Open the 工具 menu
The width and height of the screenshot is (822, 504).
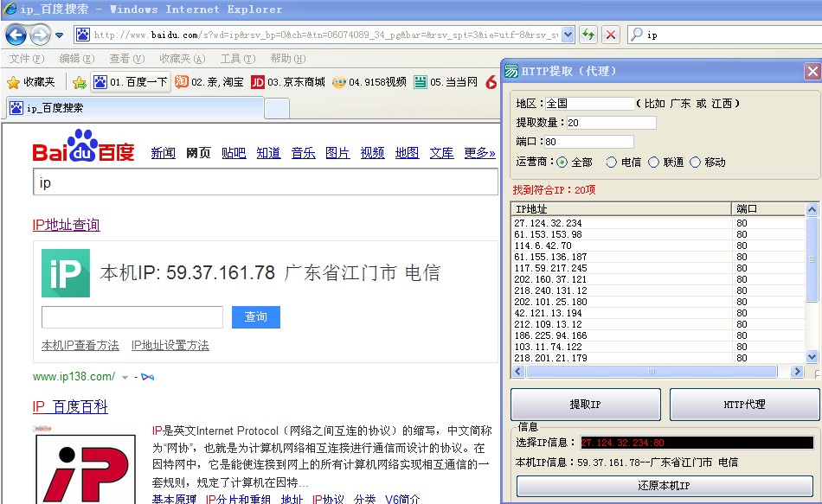(238, 59)
